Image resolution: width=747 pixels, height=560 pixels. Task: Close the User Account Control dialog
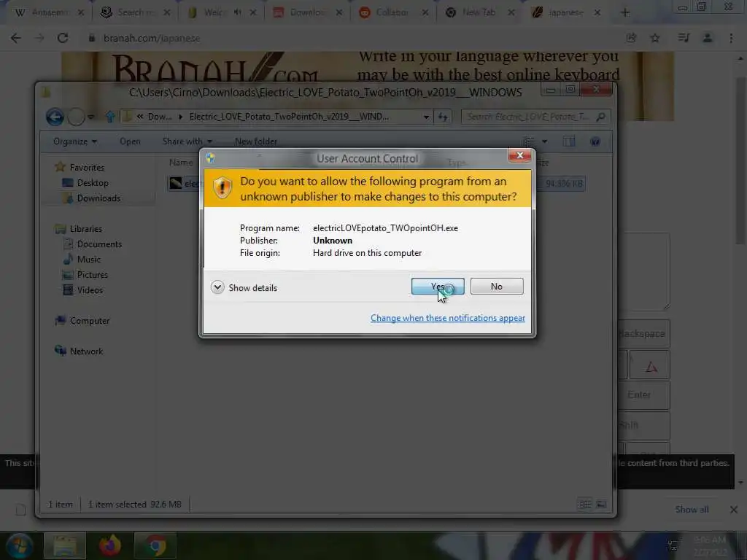point(519,155)
